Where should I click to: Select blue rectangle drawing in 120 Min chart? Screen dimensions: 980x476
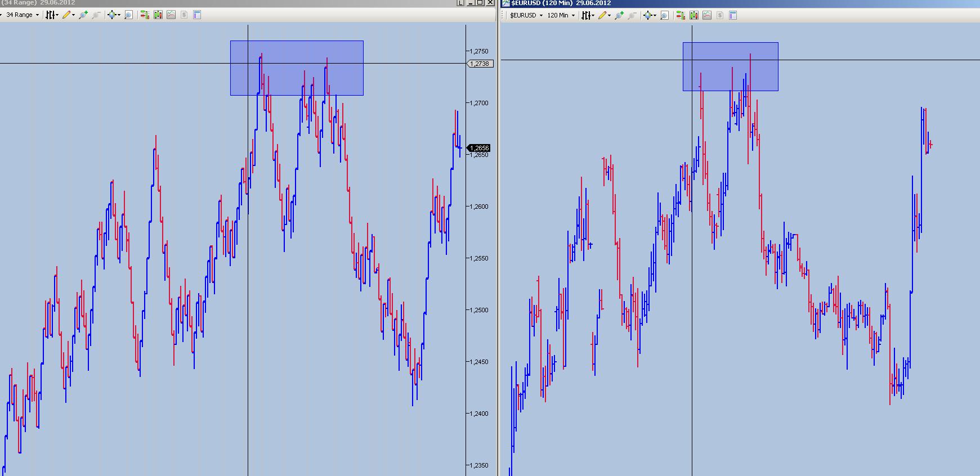tap(731, 66)
